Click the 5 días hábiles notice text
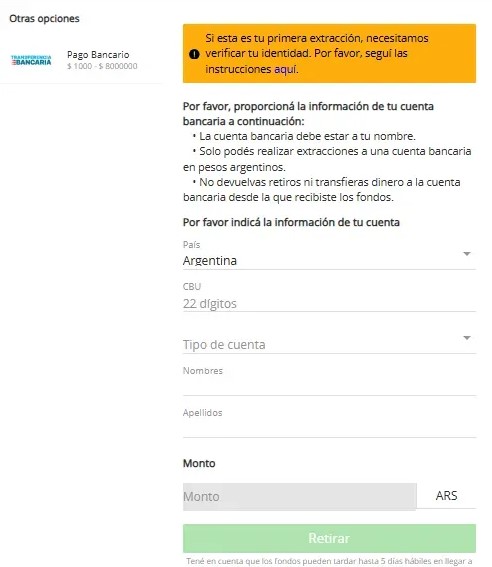Image resolution: width=492 pixels, height=567 pixels. click(329, 561)
